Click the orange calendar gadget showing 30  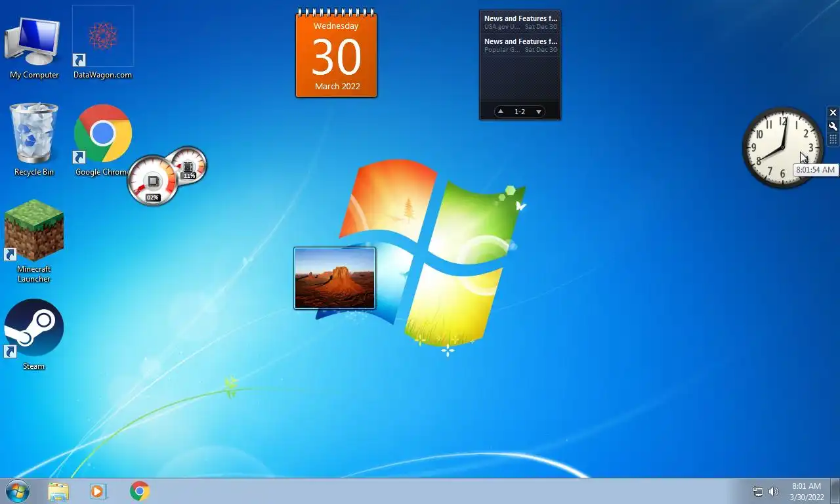pyautogui.click(x=337, y=53)
